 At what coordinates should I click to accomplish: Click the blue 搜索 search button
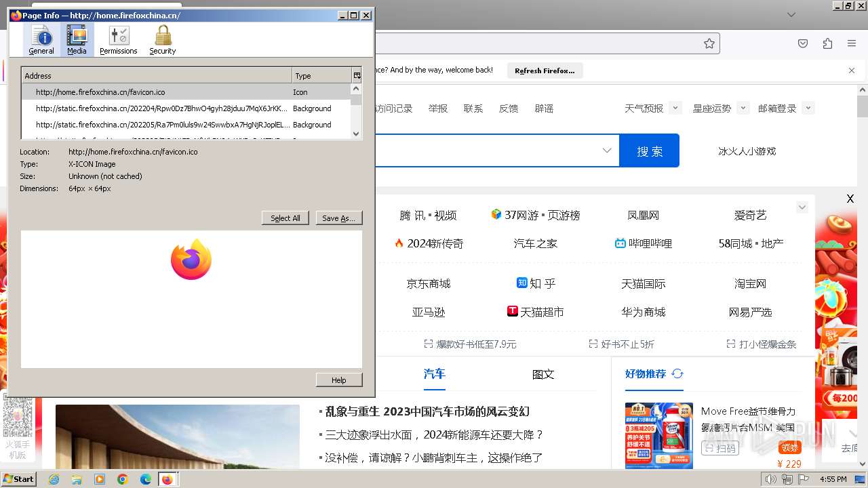650,151
